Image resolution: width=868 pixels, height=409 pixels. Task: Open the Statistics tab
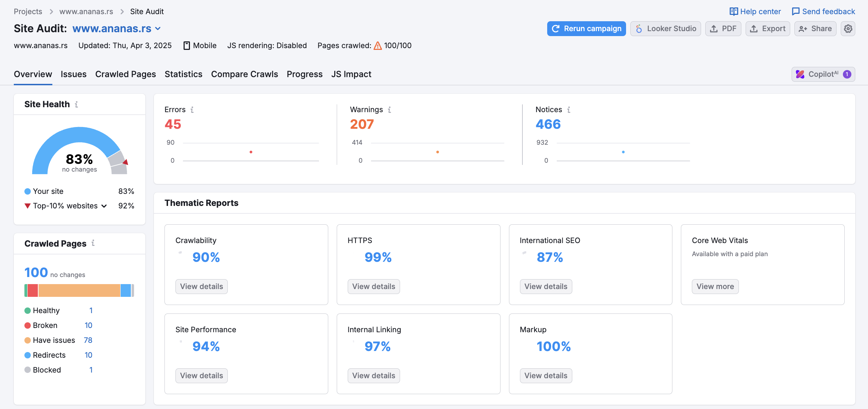point(184,74)
